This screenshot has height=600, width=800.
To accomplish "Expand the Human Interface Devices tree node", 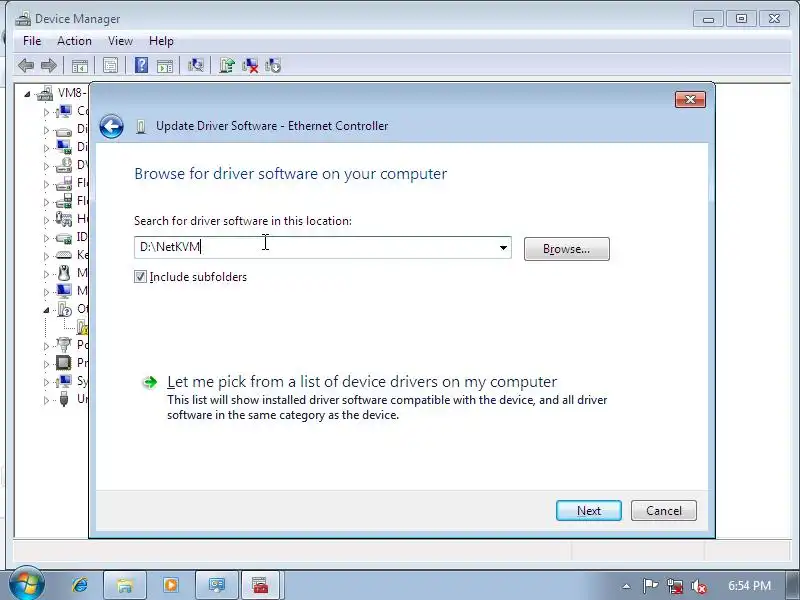I will [46, 220].
